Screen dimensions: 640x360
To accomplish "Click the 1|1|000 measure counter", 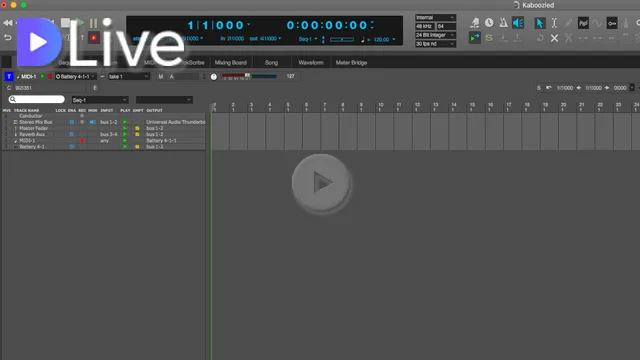I will pyautogui.click(x=216, y=25).
